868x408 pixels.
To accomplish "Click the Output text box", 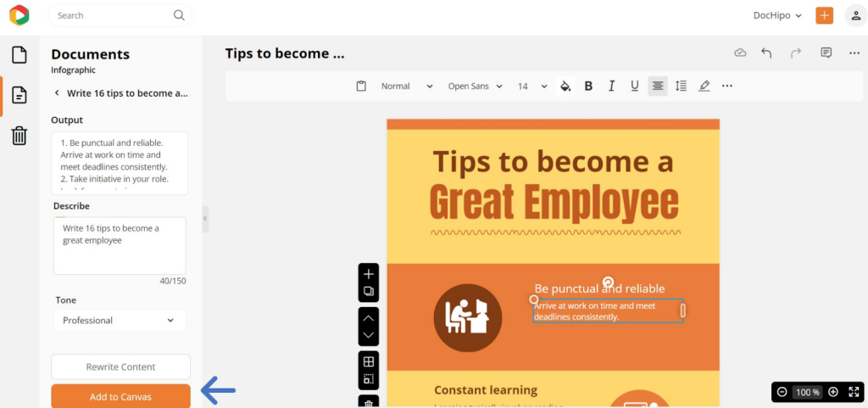I will pos(120,163).
